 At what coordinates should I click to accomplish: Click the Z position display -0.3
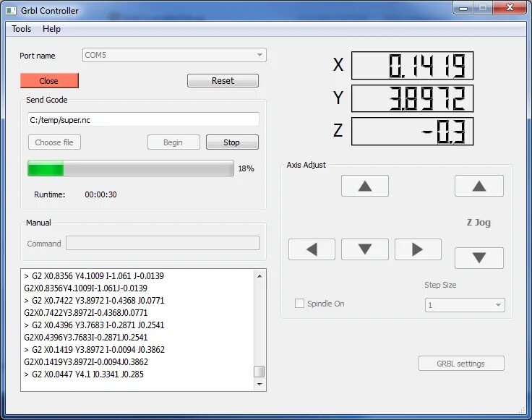[x=412, y=132]
